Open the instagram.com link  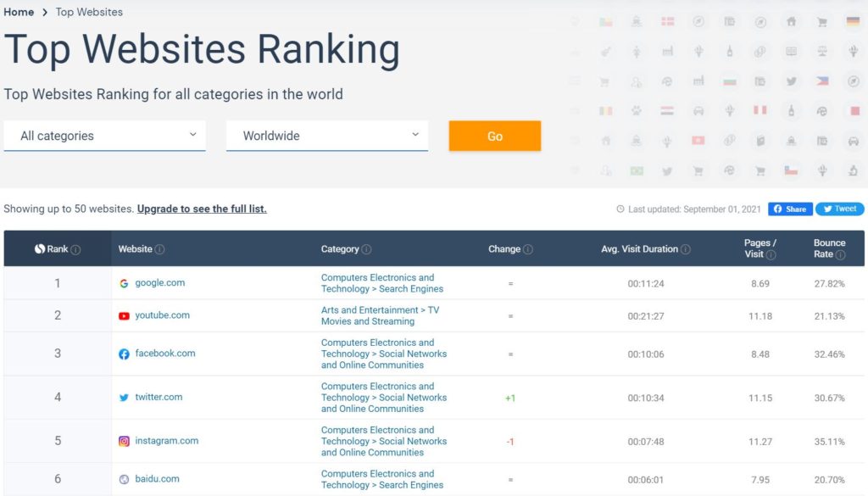click(x=167, y=441)
